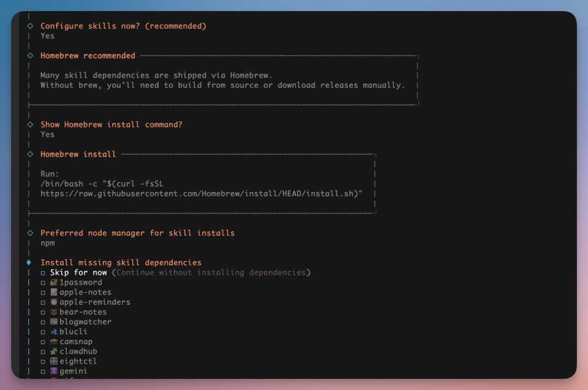Click the eightctl icon
This screenshot has width=588, height=390.
[x=54, y=361]
